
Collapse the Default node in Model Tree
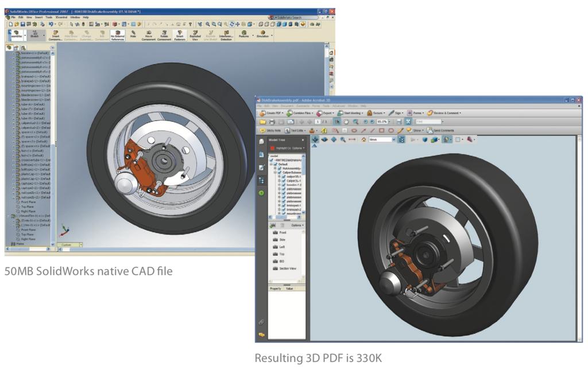point(271,164)
